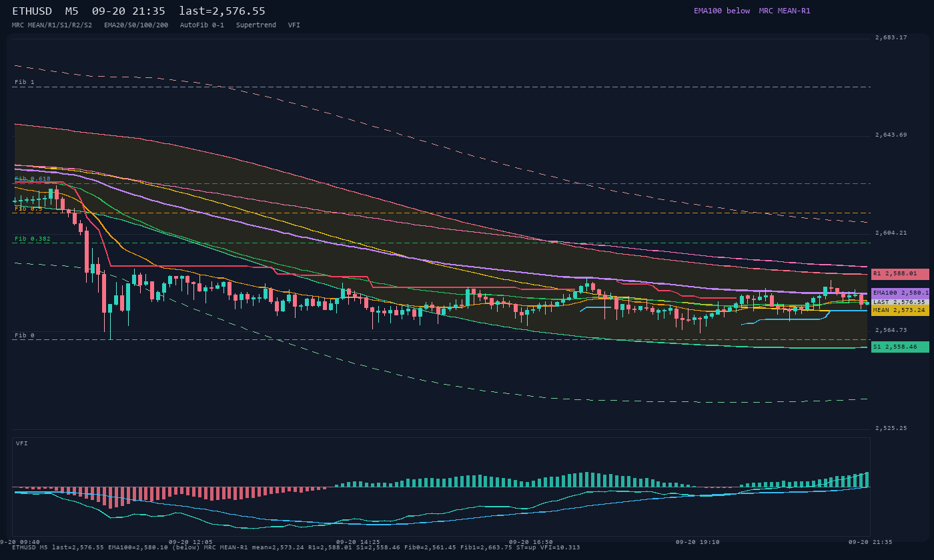The width and height of the screenshot is (934, 560).
Task: Click the "Fib 0.382" level label
Action: tap(33, 238)
